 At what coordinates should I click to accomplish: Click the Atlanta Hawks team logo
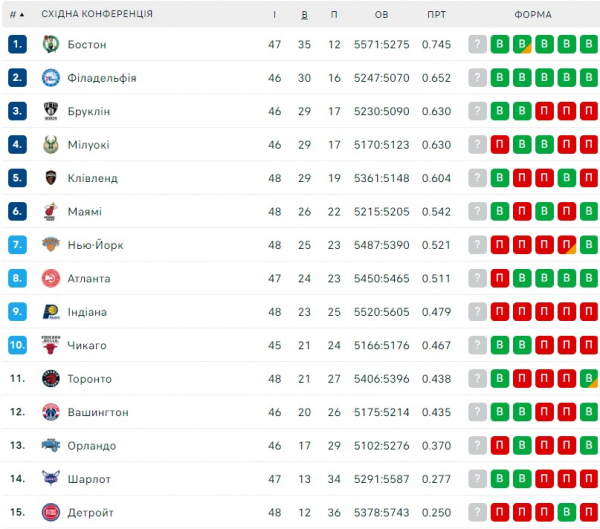pos(51,278)
